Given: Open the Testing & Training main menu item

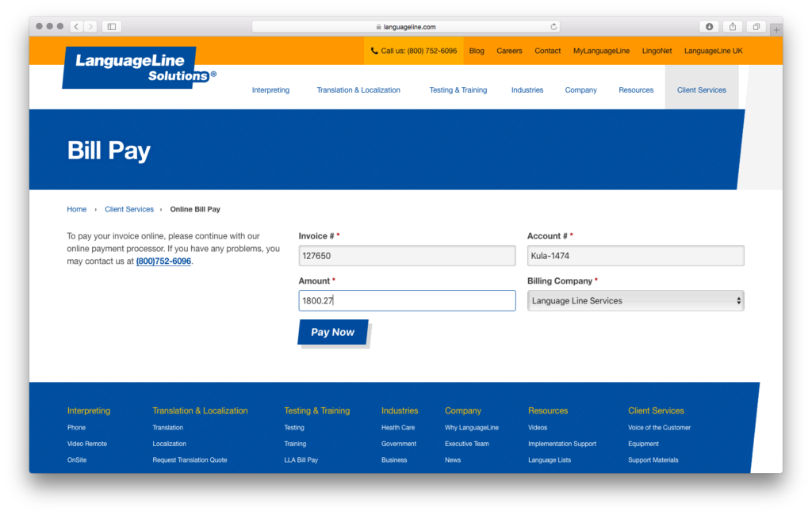Looking at the screenshot, I should pos(458,90).
